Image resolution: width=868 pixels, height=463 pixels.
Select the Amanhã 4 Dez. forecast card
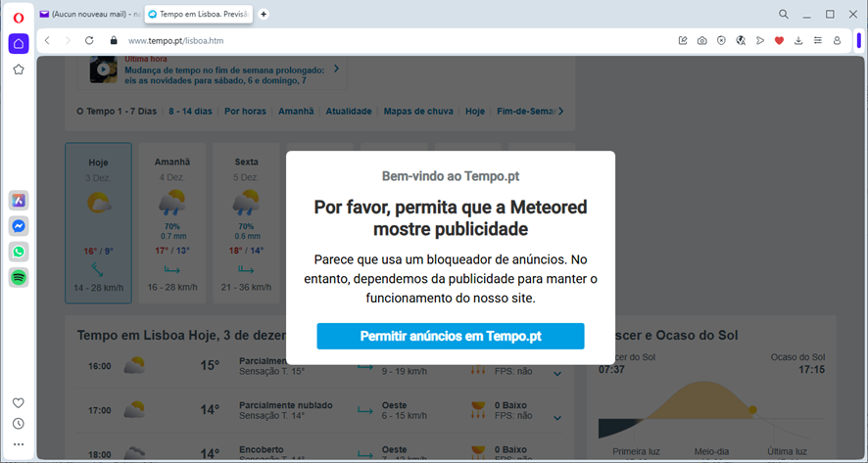coord(172,223)
